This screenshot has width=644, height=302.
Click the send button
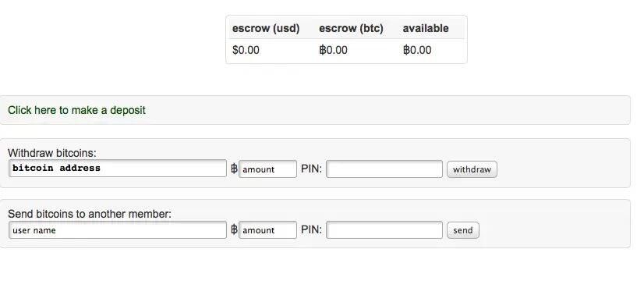[x=463, y=230]
